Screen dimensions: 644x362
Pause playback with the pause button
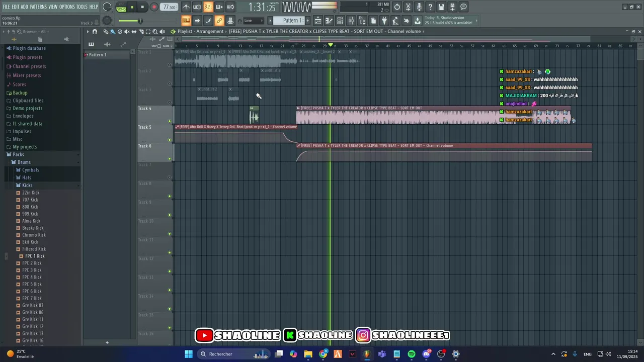coord(132,7)
